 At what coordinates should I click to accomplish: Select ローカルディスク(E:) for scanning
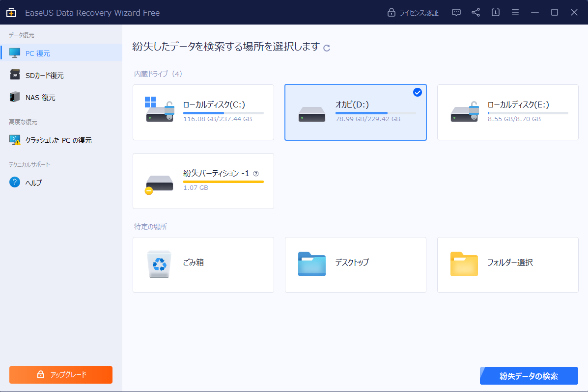(x=507, y=112)
